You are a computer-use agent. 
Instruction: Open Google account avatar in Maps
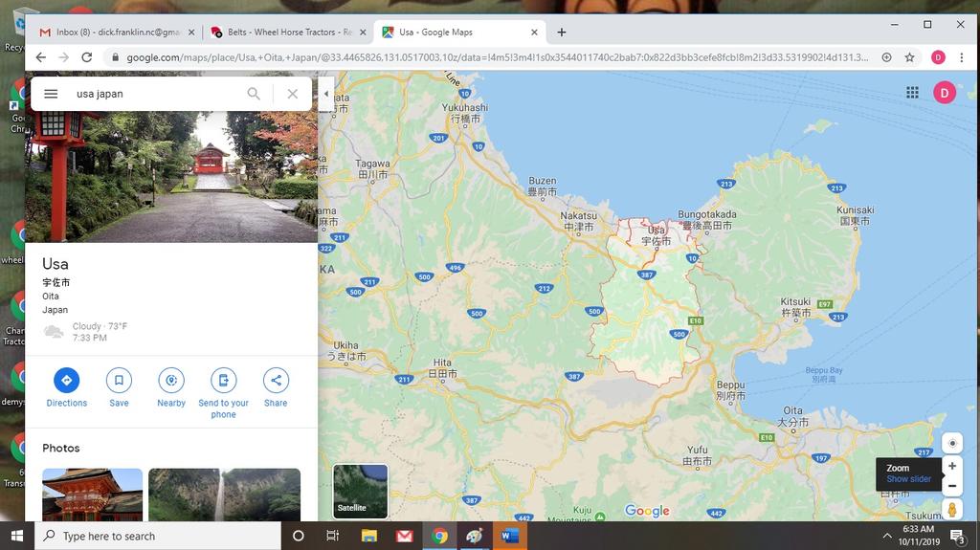point(945,93)
